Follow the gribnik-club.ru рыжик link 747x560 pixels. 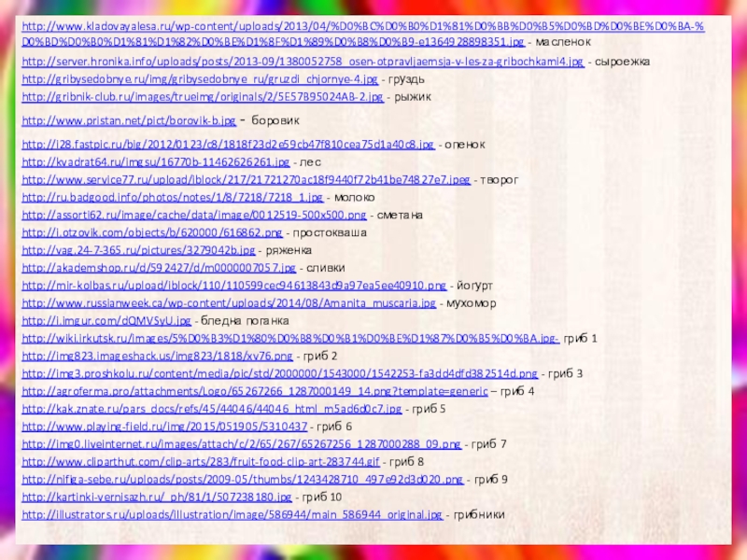click(202, 97)
